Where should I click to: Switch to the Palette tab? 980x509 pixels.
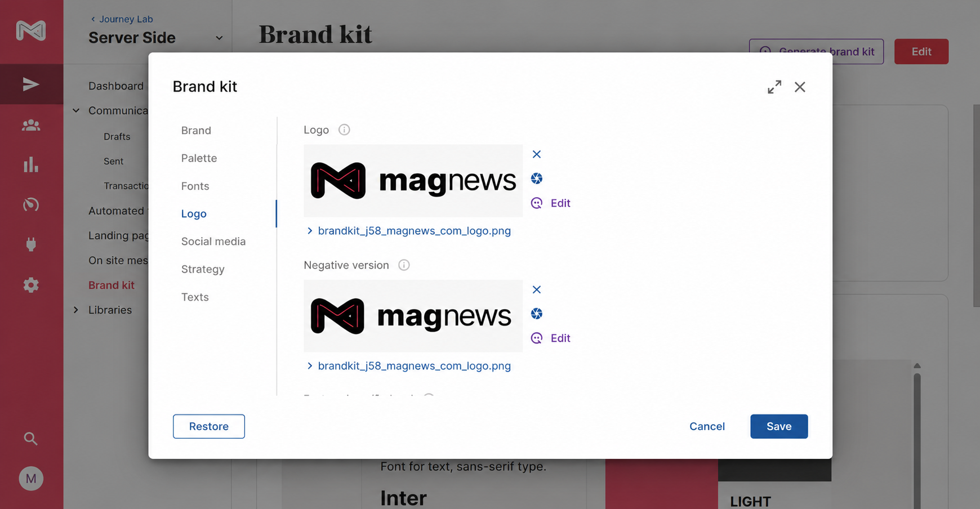pos(199,158)
